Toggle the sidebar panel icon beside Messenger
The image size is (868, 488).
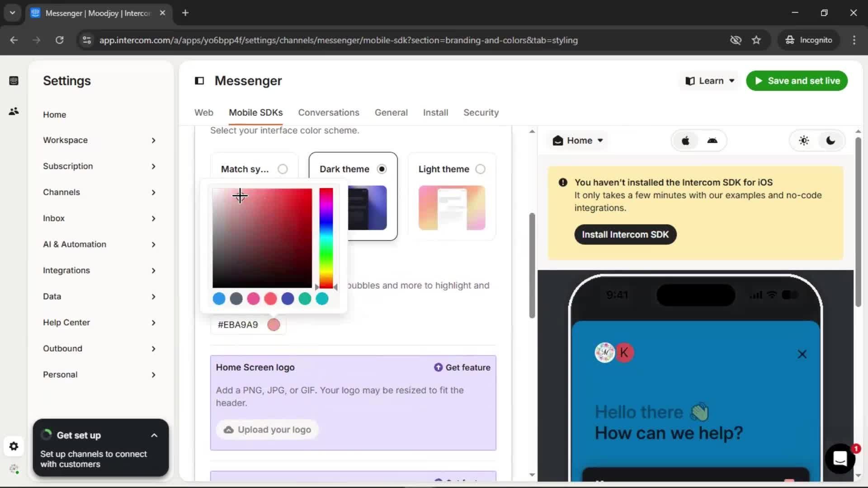199,81
